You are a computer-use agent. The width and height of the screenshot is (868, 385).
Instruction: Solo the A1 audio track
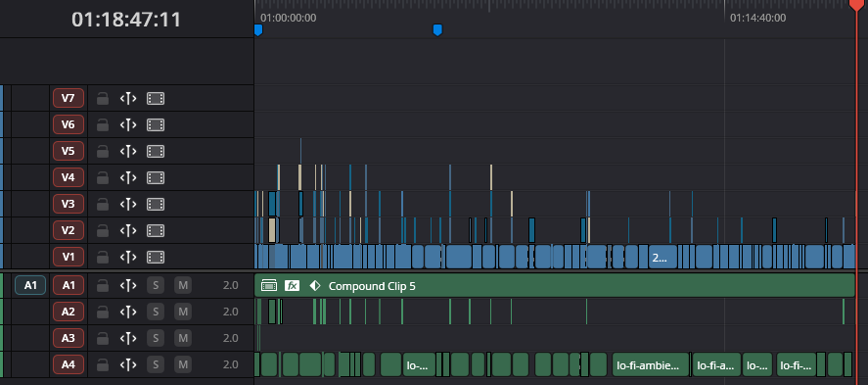click(x=156, y=286)
